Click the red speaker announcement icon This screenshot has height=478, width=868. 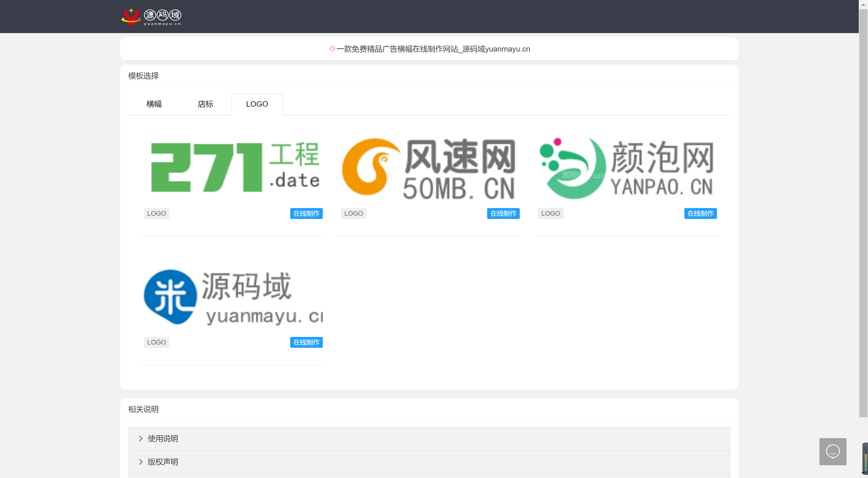coord(332,49)
